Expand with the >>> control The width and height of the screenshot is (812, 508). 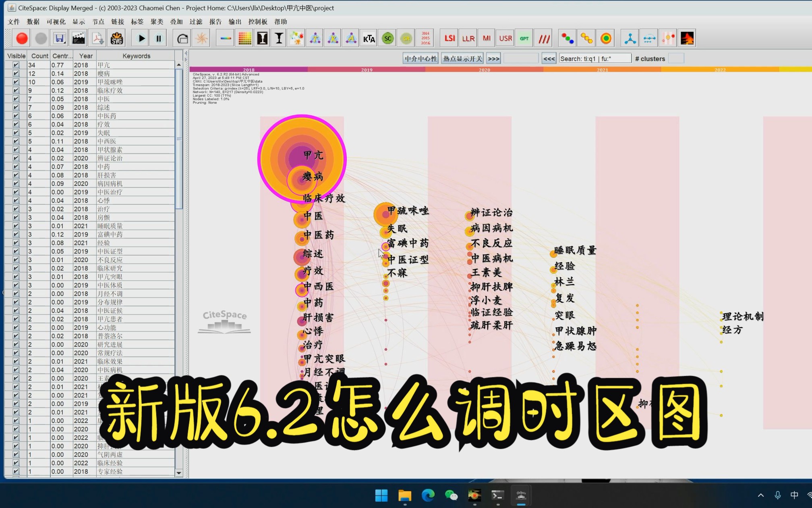[x=493, y=58]
